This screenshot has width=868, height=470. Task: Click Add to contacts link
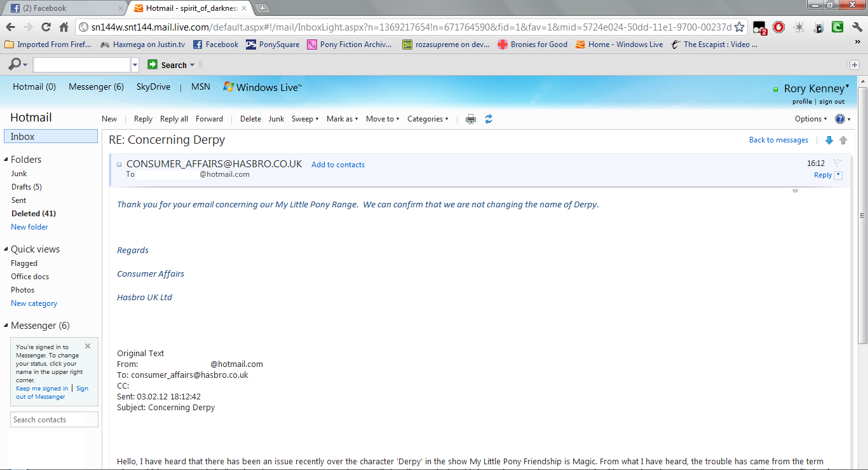pos(338,165)
